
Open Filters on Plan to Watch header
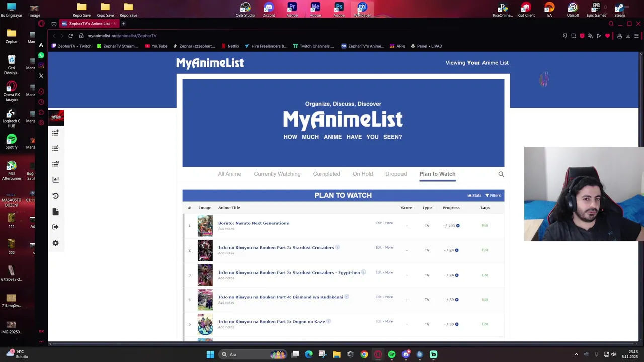493,196
